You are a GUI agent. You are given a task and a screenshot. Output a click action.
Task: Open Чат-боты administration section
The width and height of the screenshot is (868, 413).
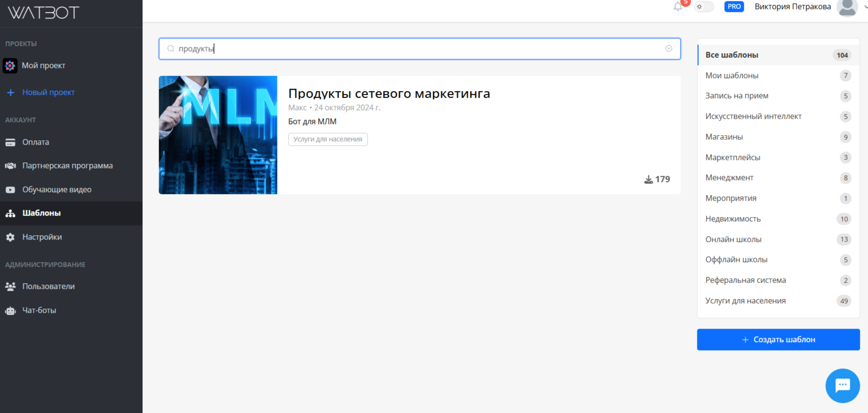39,310
